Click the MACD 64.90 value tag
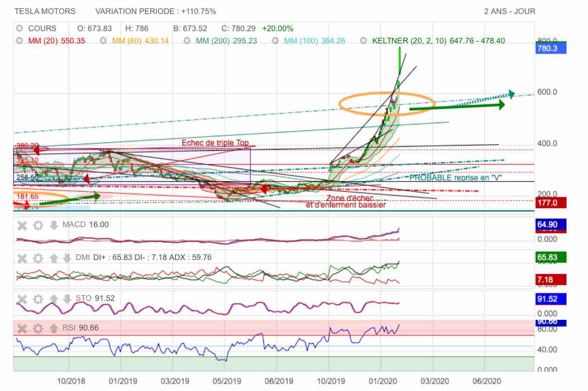 tap(551, 225)
